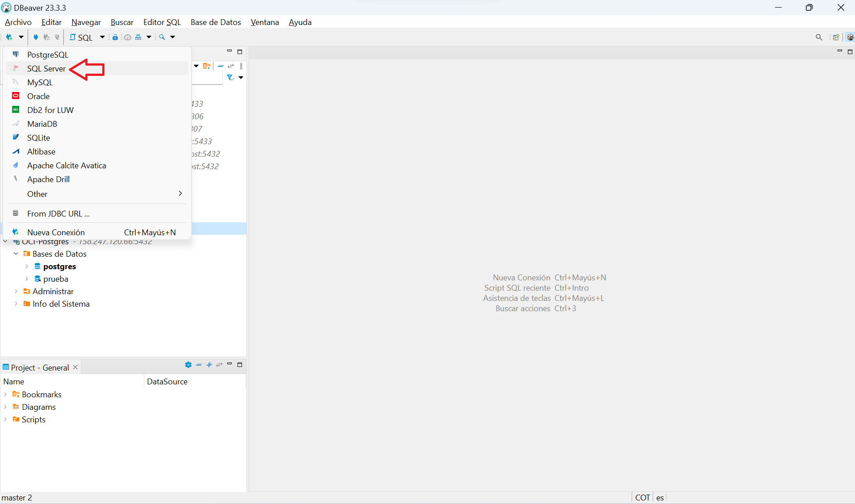Select From JDBC URL ... menu entry
This screenshot has width=855, height=504.
[97, 213]
